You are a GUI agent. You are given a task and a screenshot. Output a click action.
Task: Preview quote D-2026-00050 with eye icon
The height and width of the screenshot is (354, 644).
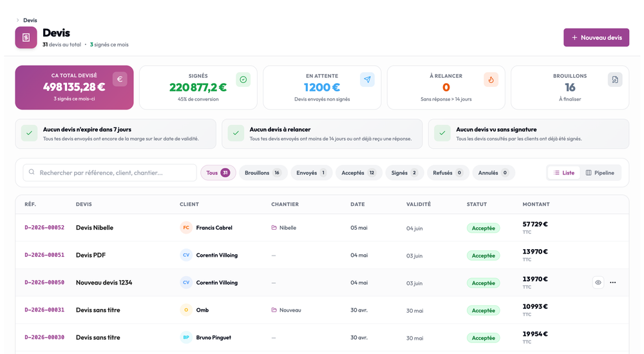598,283
